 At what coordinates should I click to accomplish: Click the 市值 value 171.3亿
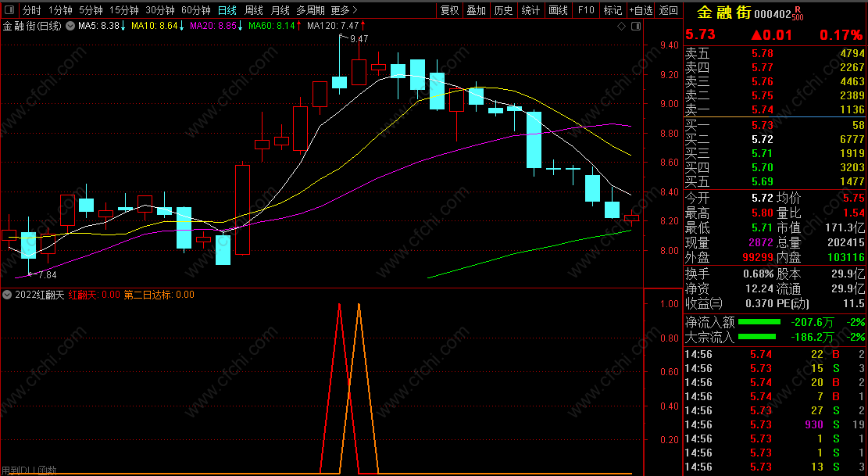[x=845, y=227]
